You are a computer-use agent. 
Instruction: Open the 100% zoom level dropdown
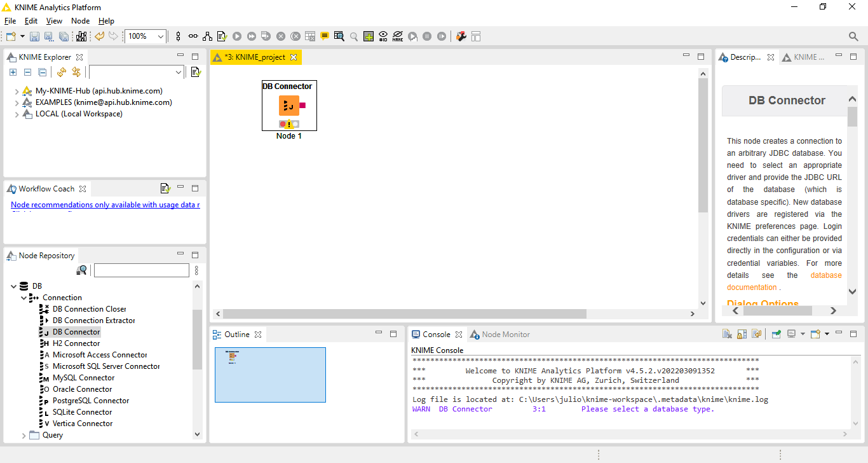tap(161, 37)
